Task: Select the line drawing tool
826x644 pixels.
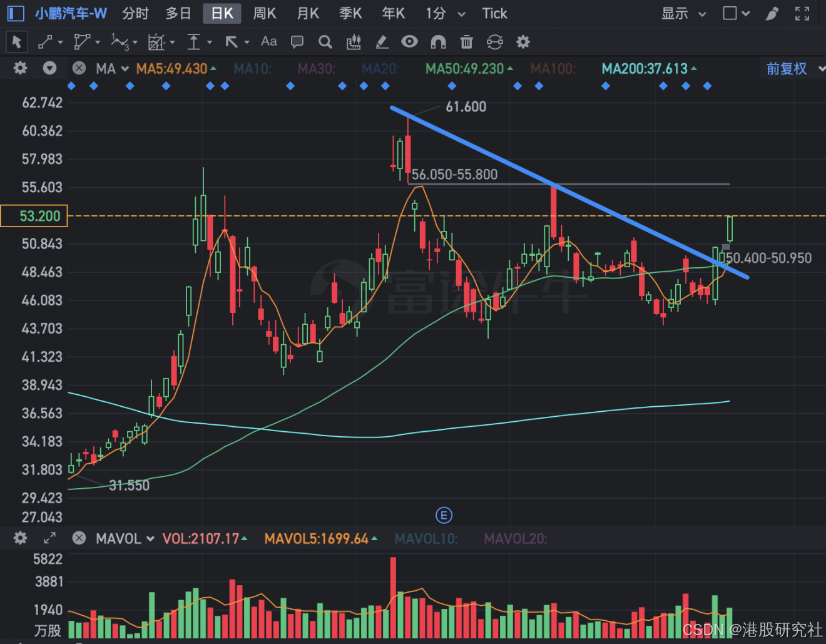Action: [45, 42]
